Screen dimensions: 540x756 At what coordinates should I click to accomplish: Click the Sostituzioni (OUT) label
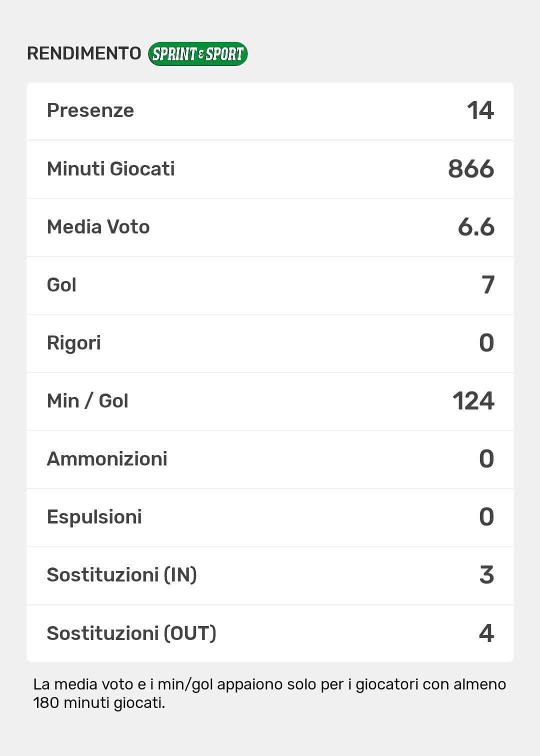click(x=131, y=633)
